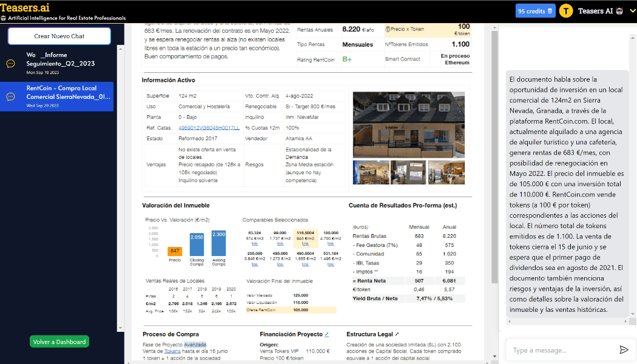Click the document scrollbar down arrow
Image resolution: width=637 pixels, height=364 pixels.
pyautogui.click(x=494, y=356)
